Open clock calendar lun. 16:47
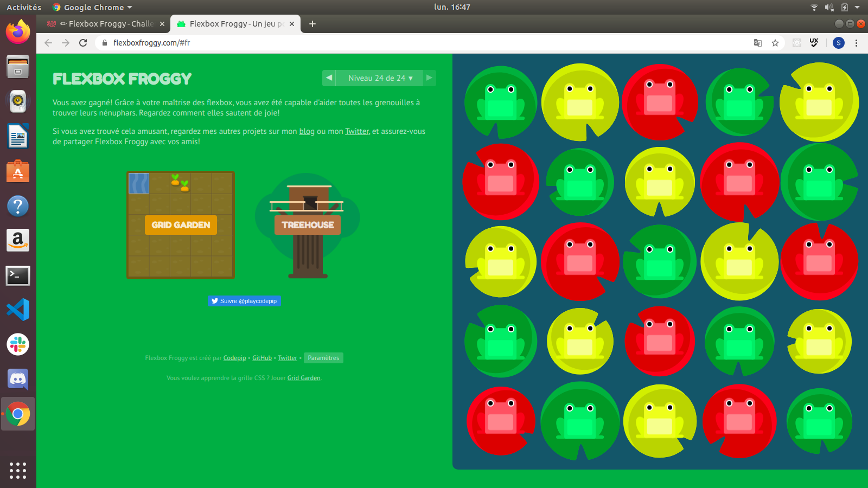Image resolution: width=868 pixels, height=488 pixels. 452,7
